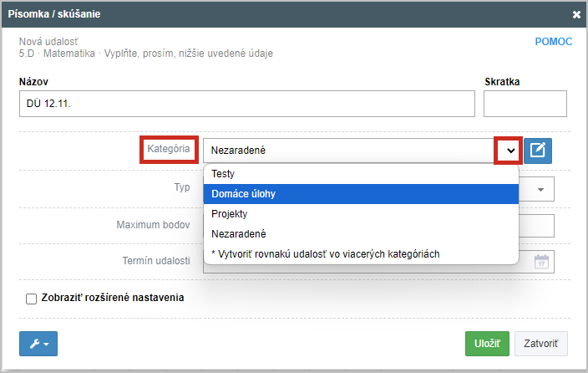Open the POMOC help link
This screenshot has height=373, width=588.
[x=554, y=41]
